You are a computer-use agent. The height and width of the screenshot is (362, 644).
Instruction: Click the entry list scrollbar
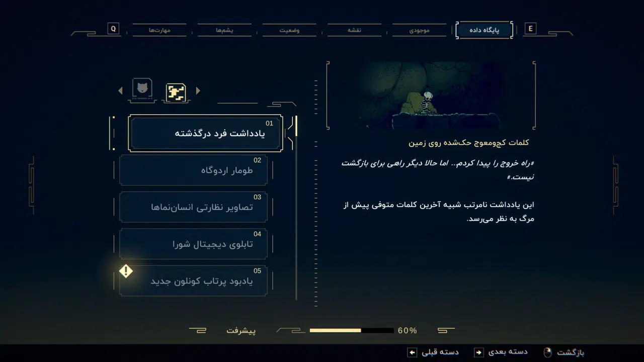click(296, 207)
